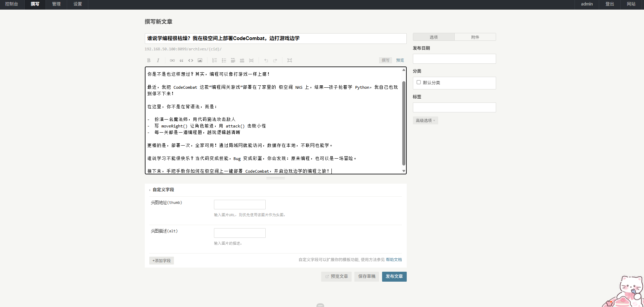Add a numbered list from the toolbar
The height and width of the screenshot is (307, 644).
pyautogui.click(x=215, y=60)
